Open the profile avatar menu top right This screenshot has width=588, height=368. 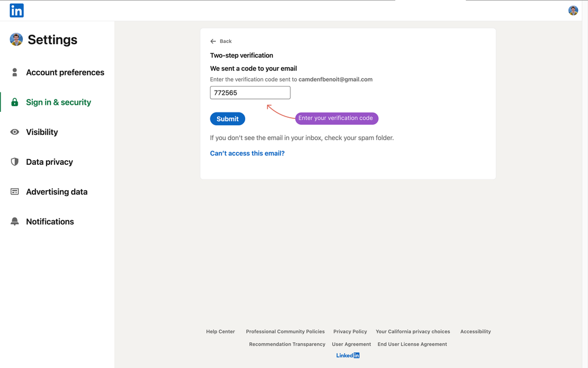point(573,10)
